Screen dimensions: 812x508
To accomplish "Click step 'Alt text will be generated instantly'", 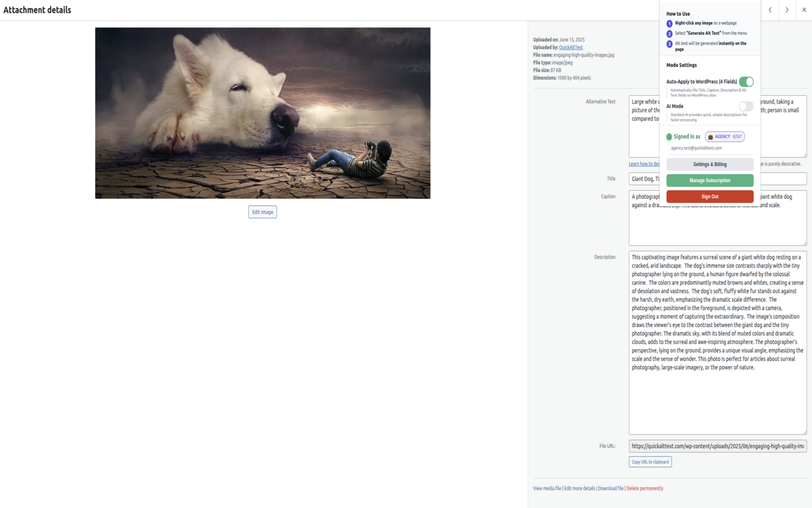I will click(710, 46).
